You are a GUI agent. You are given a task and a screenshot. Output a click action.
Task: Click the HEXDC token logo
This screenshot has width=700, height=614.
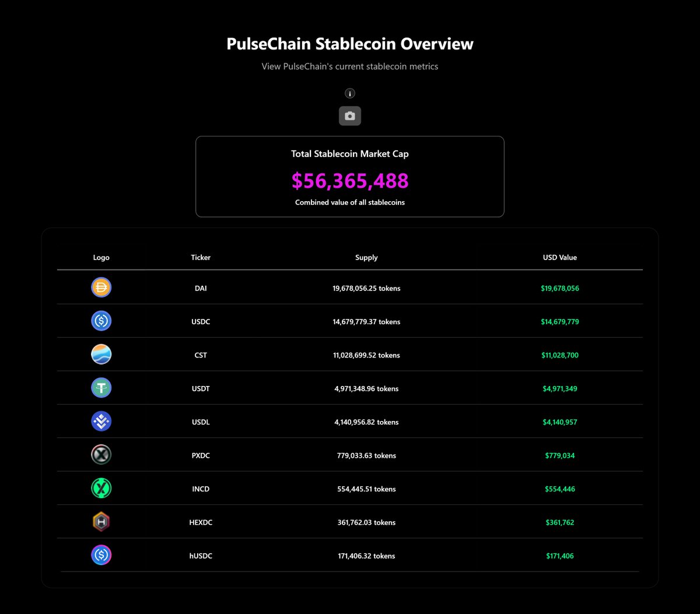click(101, 522)
